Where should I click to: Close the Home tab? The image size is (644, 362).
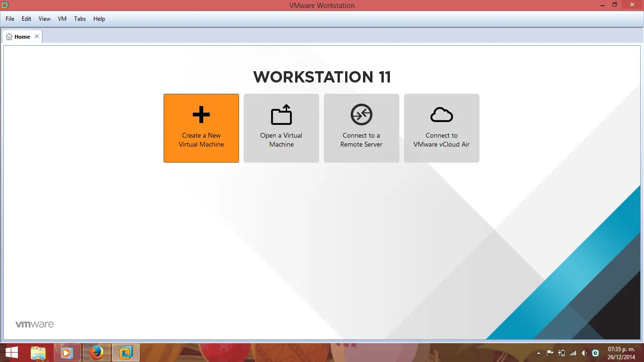tap(37, 36)
